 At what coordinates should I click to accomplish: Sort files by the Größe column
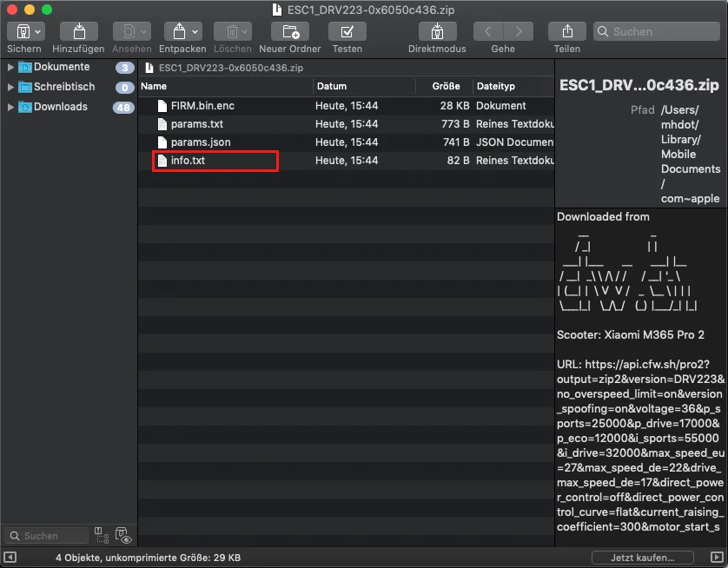[446, 87]
